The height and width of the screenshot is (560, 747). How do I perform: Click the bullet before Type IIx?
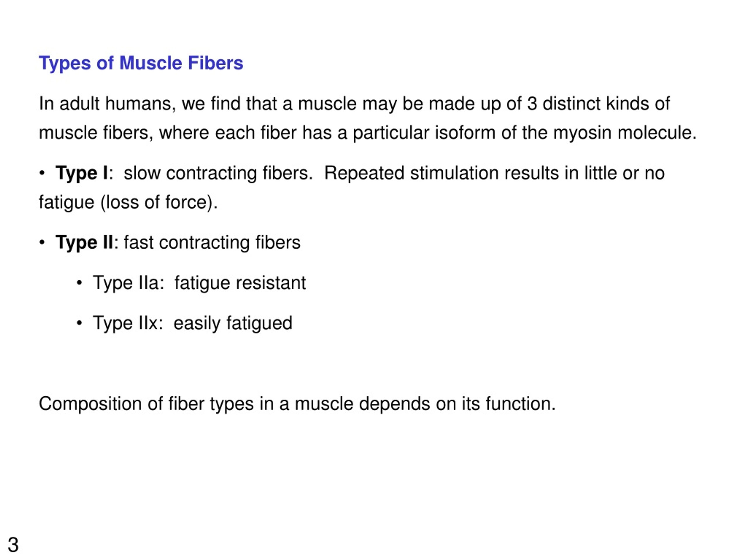(79, 323)
